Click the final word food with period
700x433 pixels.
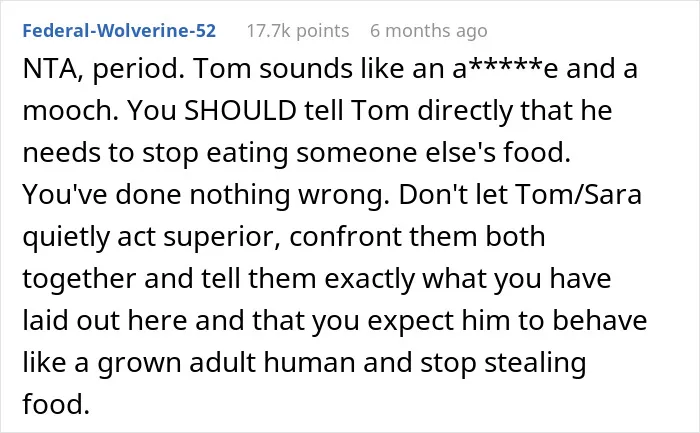point(56,404)
